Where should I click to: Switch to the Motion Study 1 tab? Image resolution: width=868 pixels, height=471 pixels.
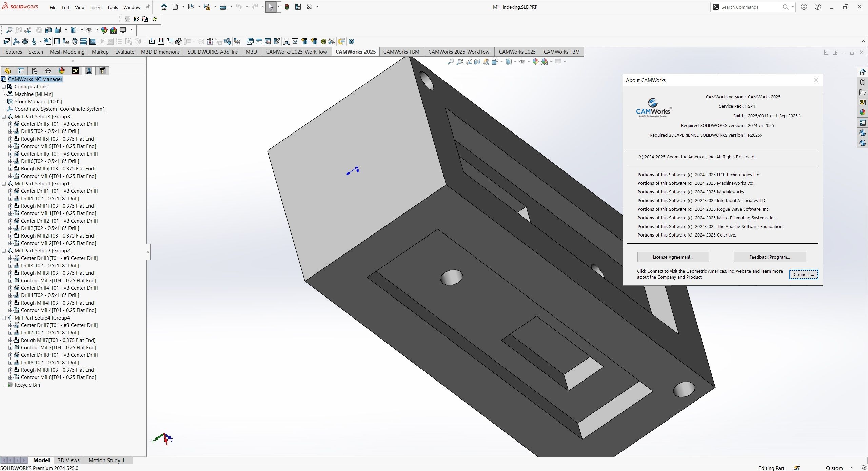pyautogui.click(x=106, y=460)
